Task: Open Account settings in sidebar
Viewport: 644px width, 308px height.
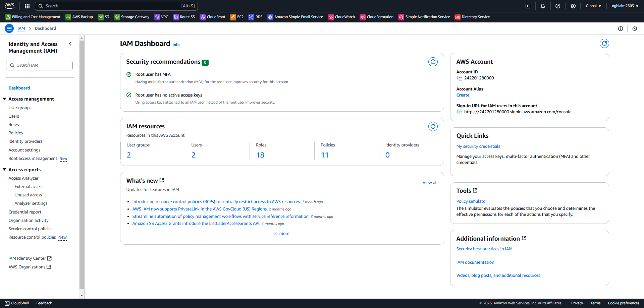Action: pos(24,150)
